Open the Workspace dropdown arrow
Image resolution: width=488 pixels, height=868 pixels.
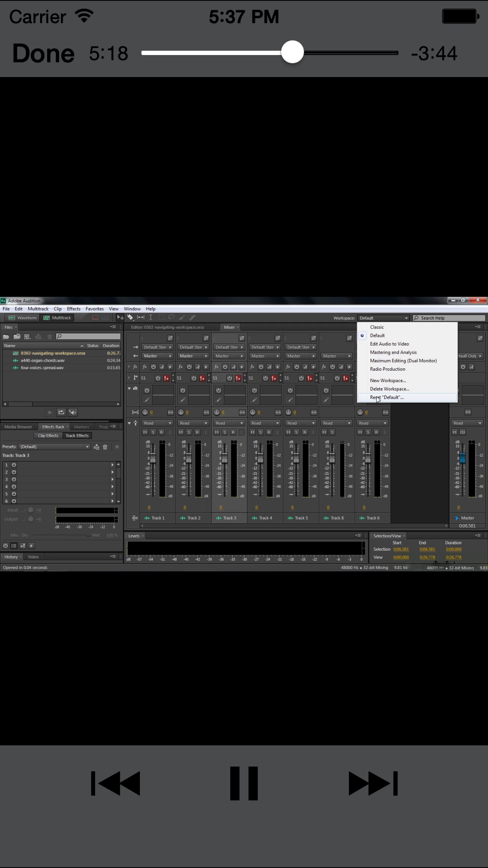tap(406, 318)
